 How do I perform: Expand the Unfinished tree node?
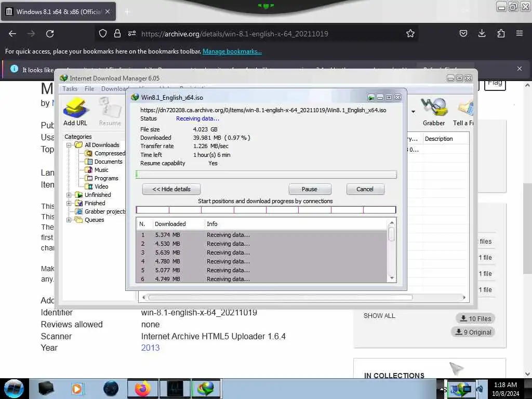pyautogui.click(x=69, y=195)
